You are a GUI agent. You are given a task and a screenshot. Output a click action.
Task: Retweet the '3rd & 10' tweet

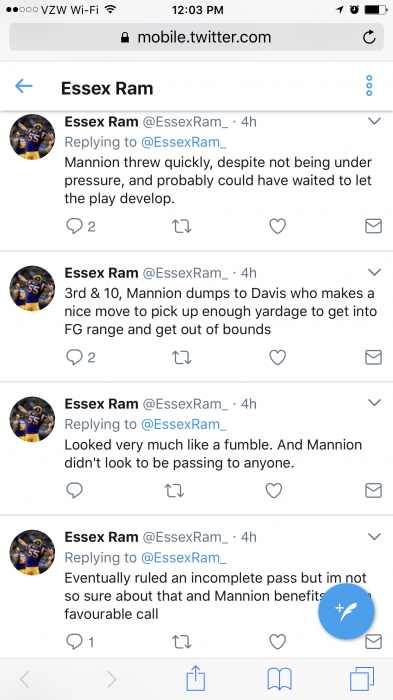click(x=182, y=357)
